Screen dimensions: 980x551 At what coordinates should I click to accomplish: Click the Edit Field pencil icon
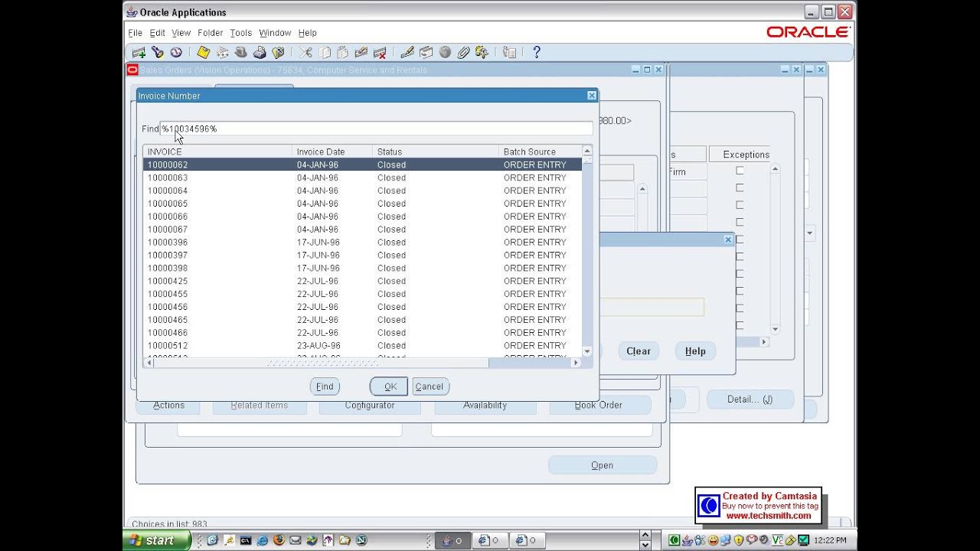point(407,52)
